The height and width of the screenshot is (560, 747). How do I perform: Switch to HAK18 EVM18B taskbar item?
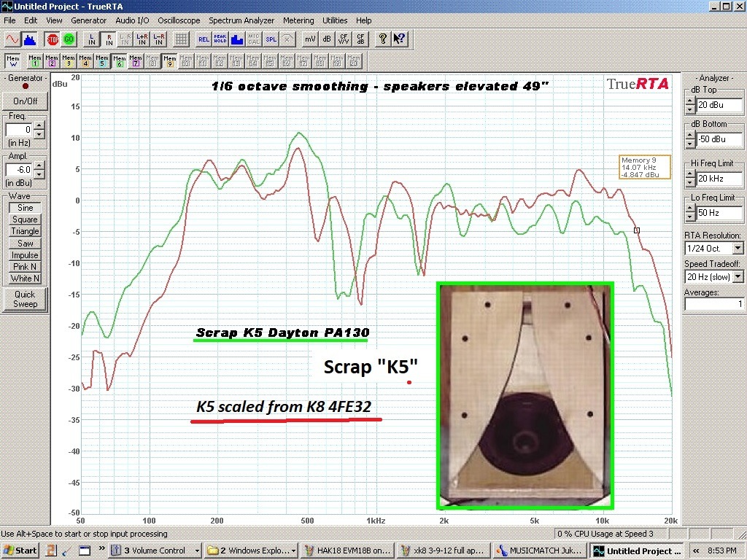[347, 551]
